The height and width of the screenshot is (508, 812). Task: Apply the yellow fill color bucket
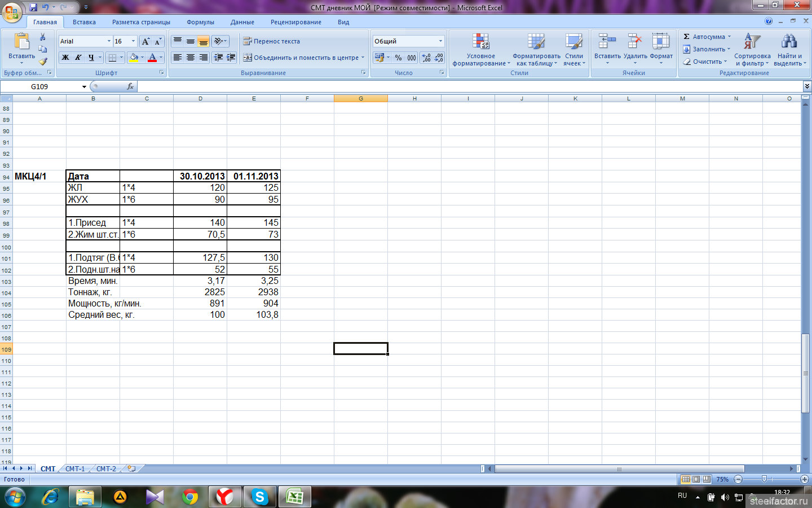tap(134, 58)
